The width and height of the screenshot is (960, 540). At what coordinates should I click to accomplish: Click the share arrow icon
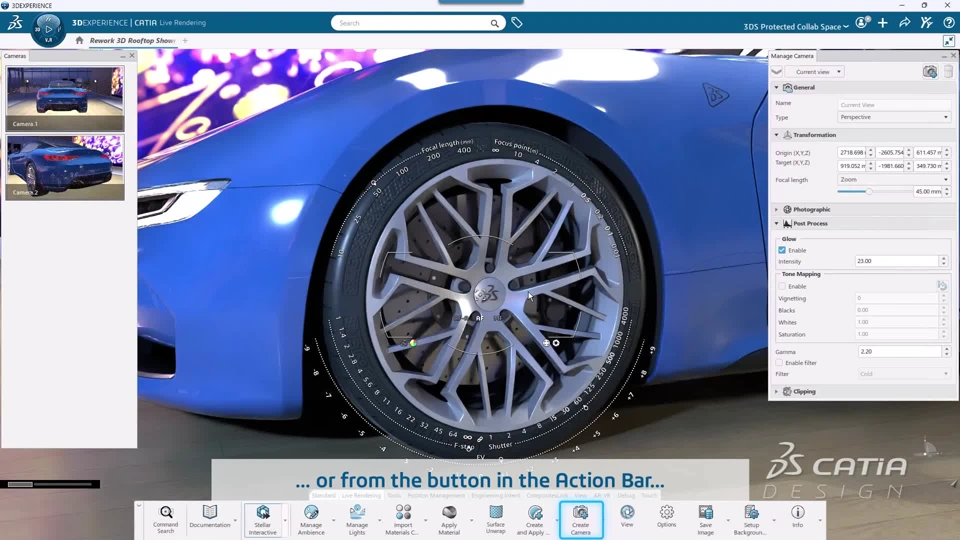point(904,23)
